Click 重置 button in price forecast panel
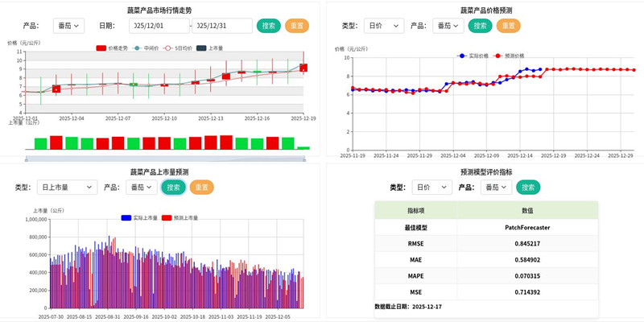Image resolution: width=644 pixels, height=322 pixels. pyautogui.click(x=508, y=26)
